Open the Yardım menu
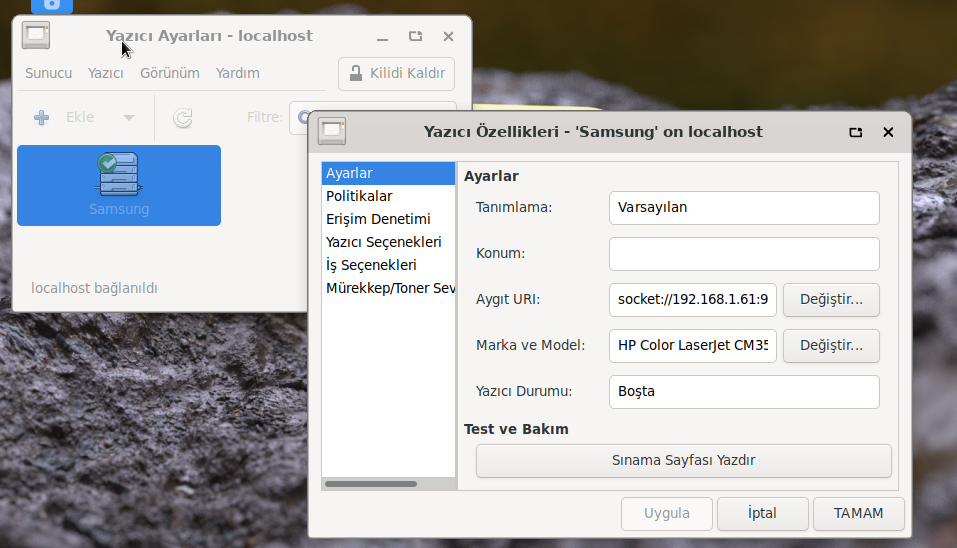 coord(237,73)
